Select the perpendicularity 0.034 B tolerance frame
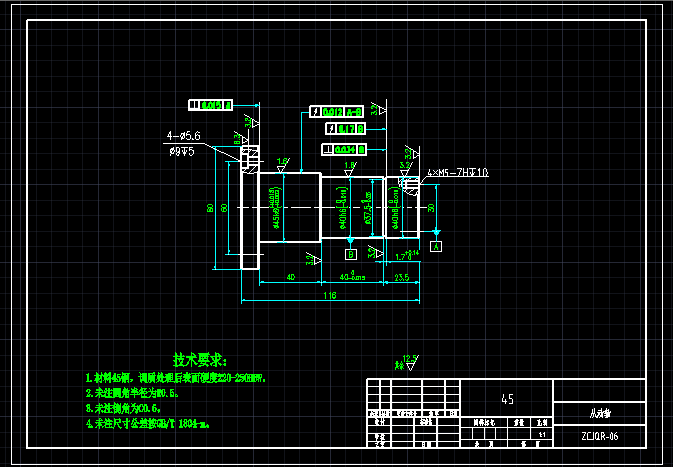Image resolution: width=673 pixels, height=467 pixels. (344, 150)
